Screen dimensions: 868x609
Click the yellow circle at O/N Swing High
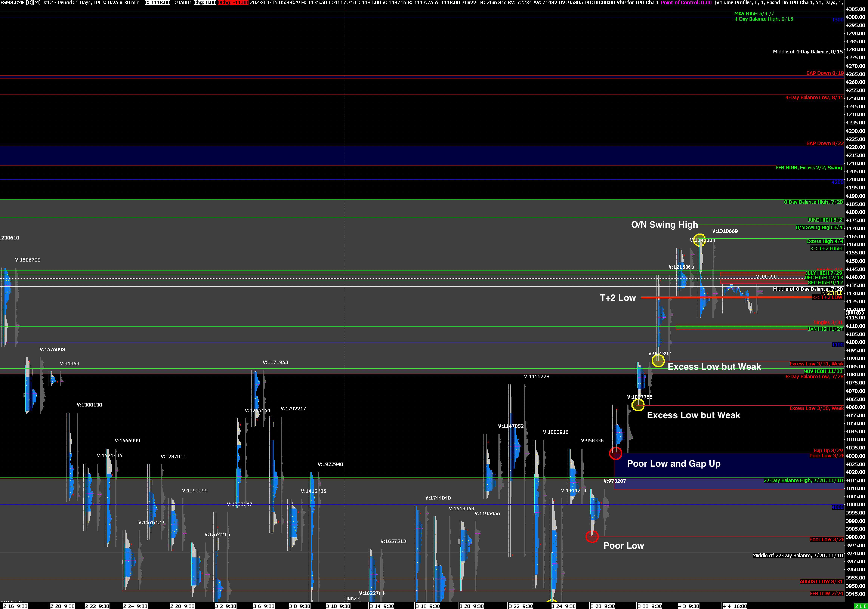(x=699, y=240)
